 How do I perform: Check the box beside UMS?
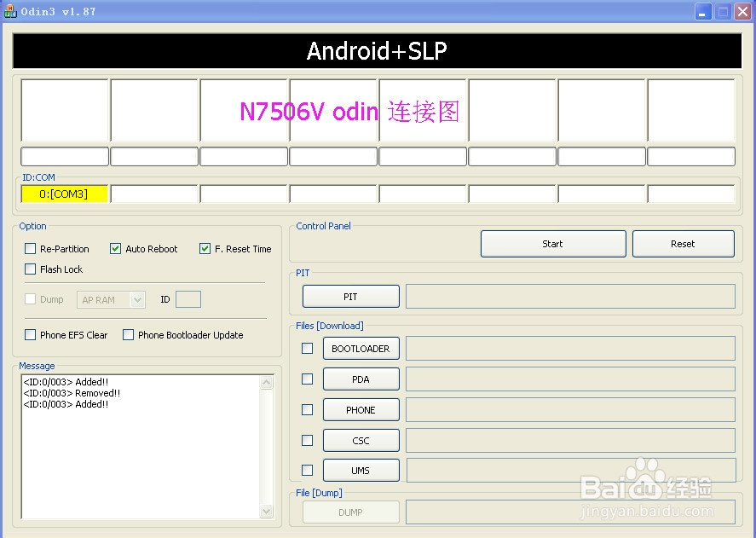pos(307,470)
